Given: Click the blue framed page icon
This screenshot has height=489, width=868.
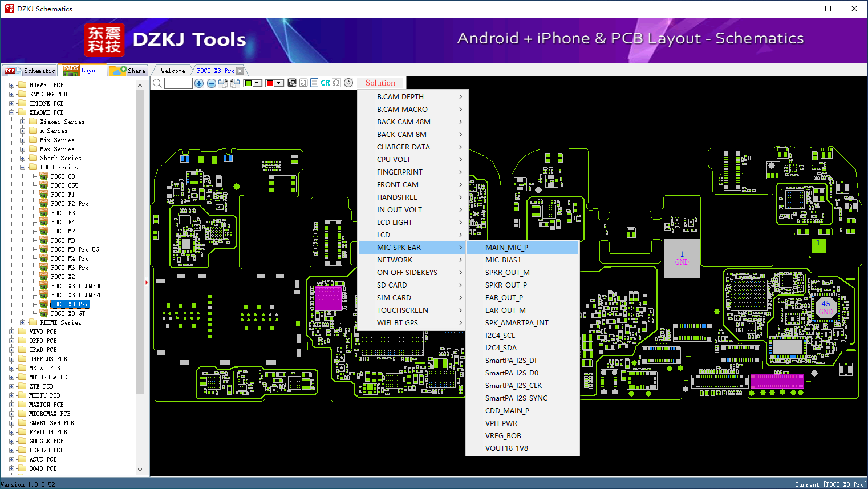Looking at the screenshot, I should coord(314,83).
